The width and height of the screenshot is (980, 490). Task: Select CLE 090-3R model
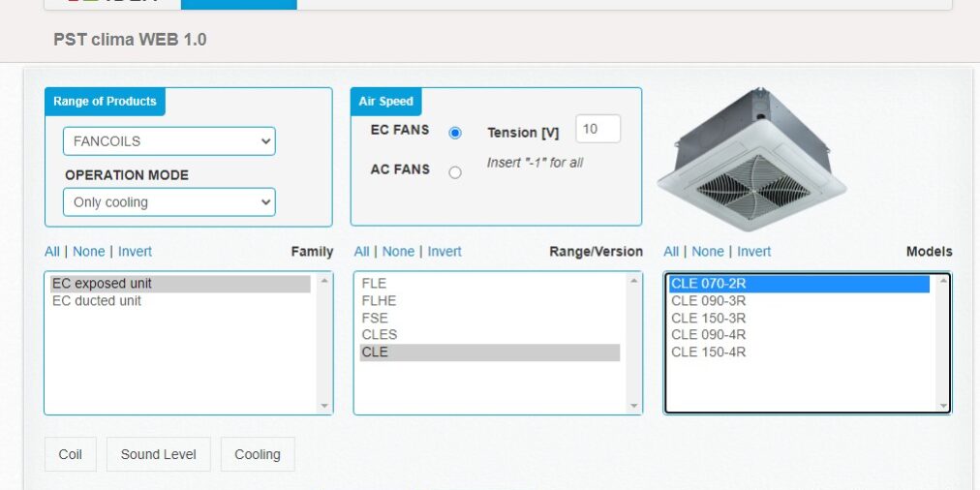708,301
